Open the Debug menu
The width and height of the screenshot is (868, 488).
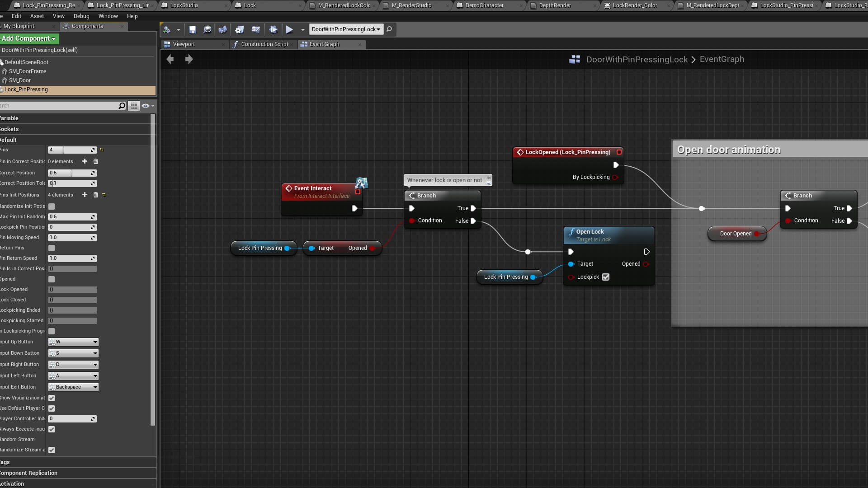pos(81,16)
